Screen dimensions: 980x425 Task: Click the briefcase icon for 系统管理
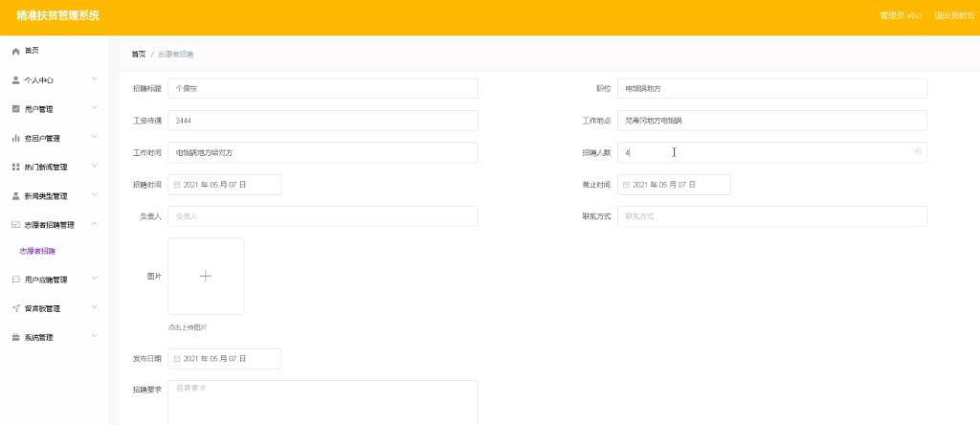click(x=16, y=338)
